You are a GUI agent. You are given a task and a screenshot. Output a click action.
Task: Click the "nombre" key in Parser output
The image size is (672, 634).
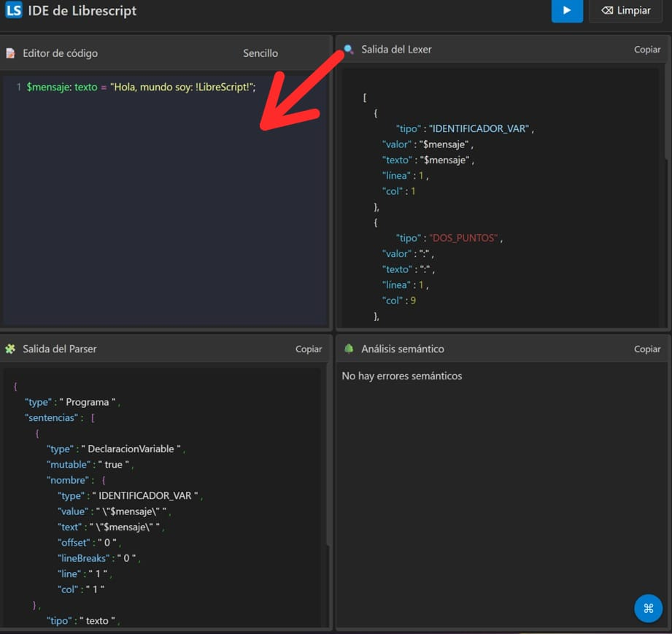[x=68, y=480]
